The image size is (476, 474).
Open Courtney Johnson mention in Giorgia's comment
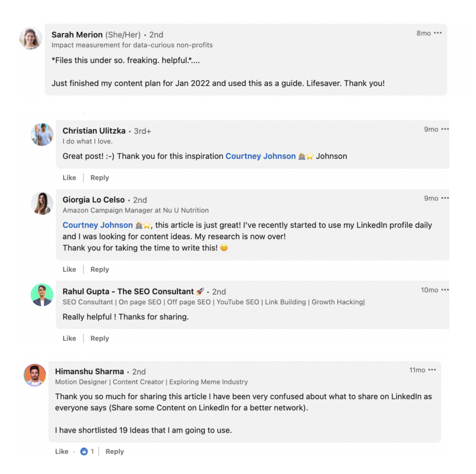[98, 225]
